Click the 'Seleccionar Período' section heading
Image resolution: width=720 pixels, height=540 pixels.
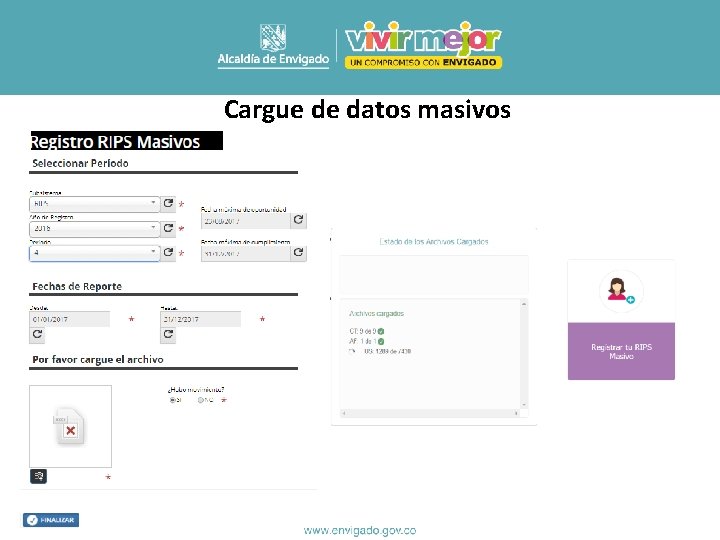(x=80, y=163)
